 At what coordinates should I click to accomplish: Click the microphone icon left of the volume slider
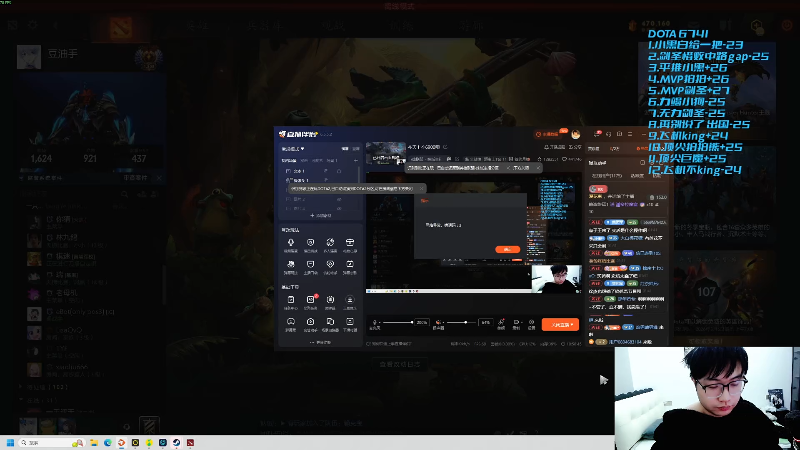click(375, 322)
